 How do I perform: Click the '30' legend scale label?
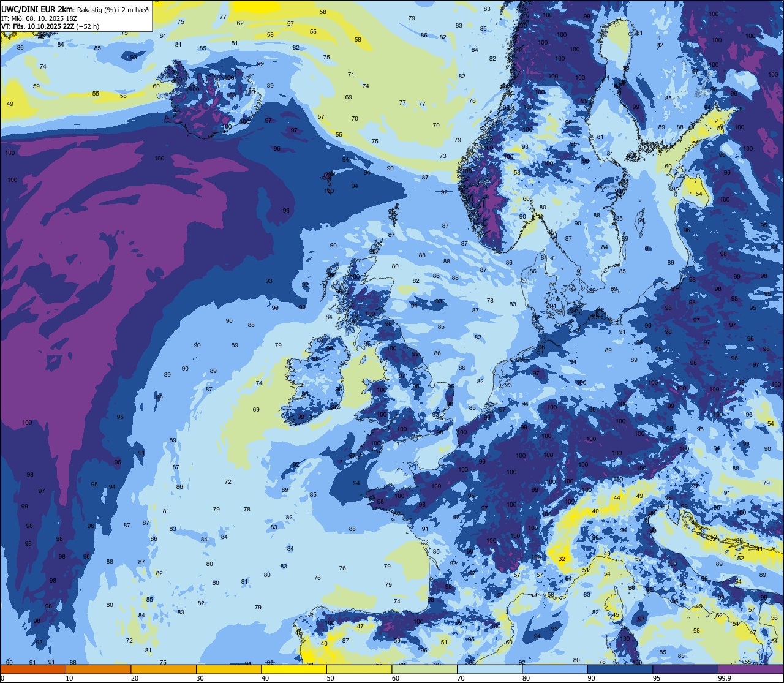click(200, 678)
